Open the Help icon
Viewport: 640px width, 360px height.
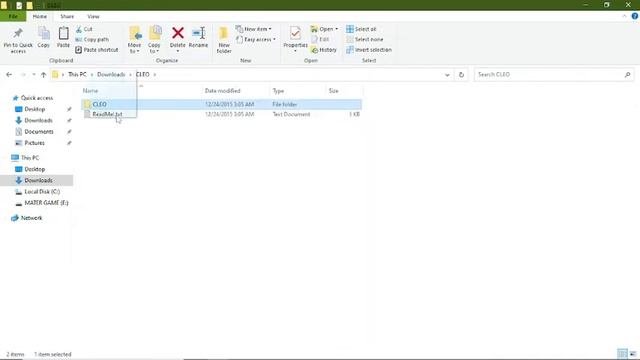tap(635, 16)
